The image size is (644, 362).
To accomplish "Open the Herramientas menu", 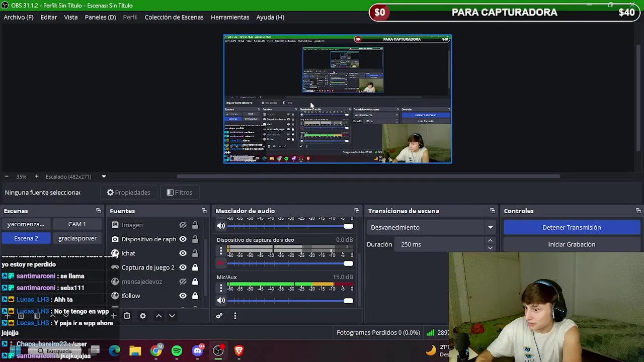I will (x=230, y=17).
